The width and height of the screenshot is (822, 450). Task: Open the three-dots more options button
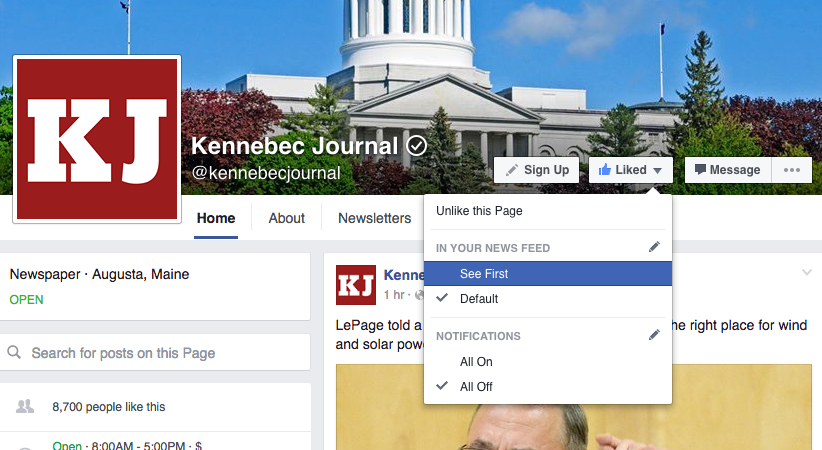point(792,170)
